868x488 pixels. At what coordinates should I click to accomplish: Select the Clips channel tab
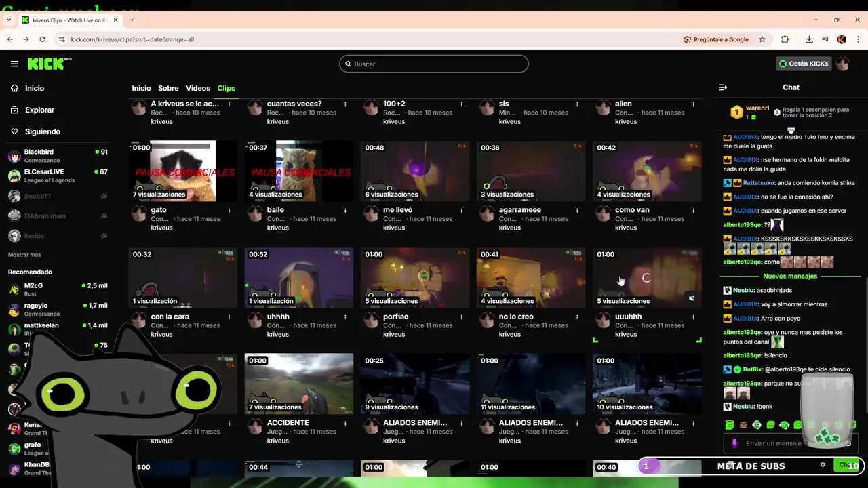click(226, 88)
